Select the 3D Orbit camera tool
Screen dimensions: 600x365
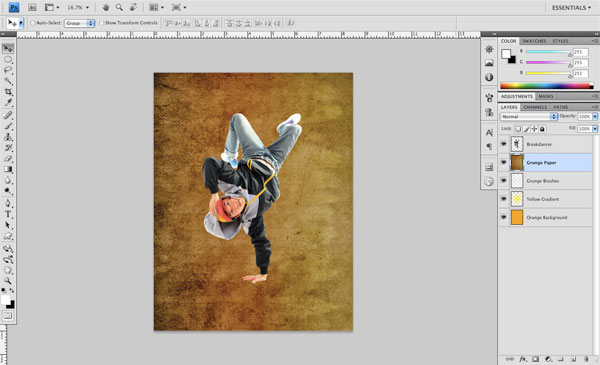(8, 260)
